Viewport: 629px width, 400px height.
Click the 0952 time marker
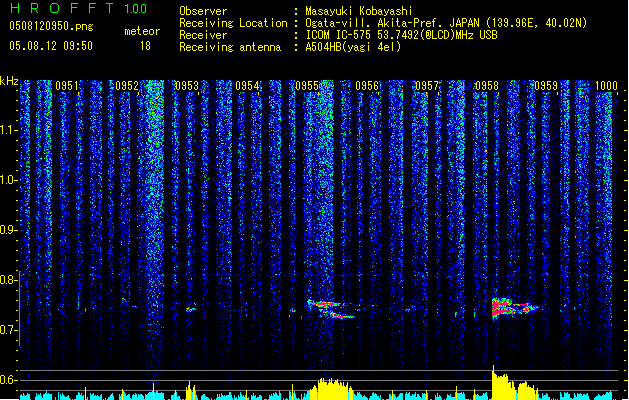pyautogui.click(x=127, y=86)
